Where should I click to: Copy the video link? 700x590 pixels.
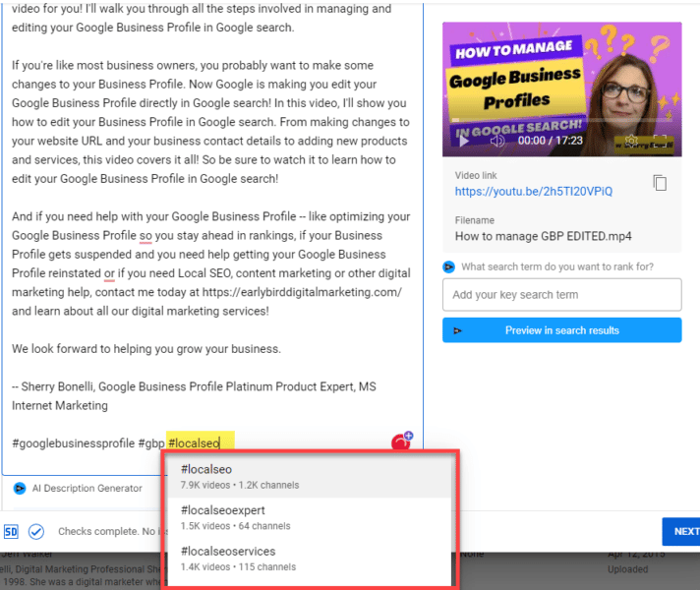point(660,183)
